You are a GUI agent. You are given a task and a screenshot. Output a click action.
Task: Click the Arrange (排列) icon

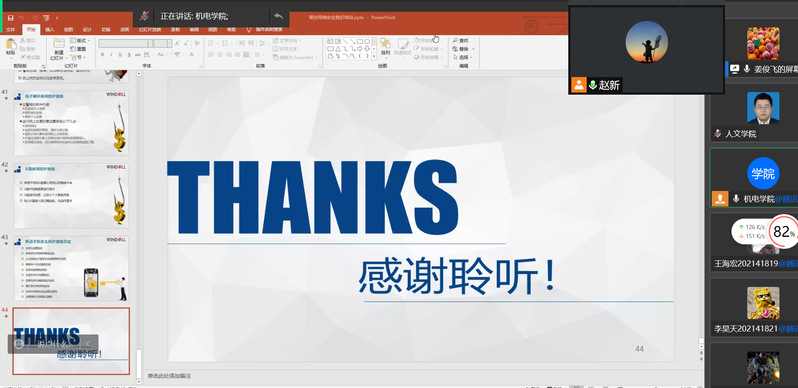(385, 43)
